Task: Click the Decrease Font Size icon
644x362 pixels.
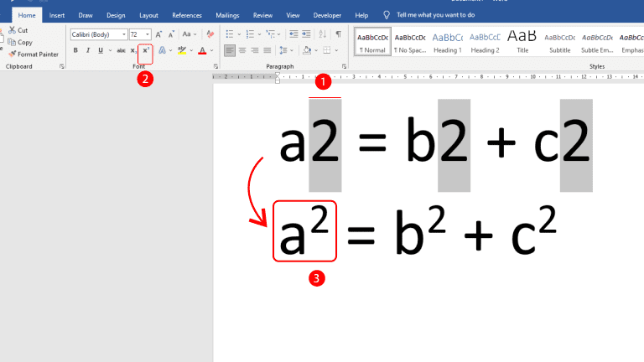Action: click(x=171, y=34)
